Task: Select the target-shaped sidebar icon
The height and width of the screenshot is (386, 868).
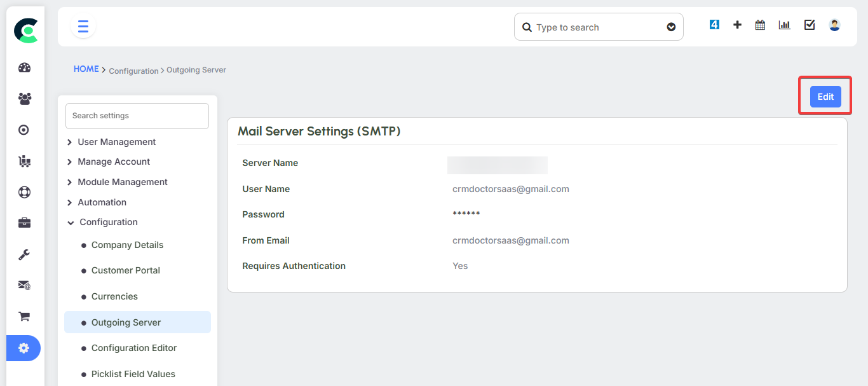Action: click(24, 130)
